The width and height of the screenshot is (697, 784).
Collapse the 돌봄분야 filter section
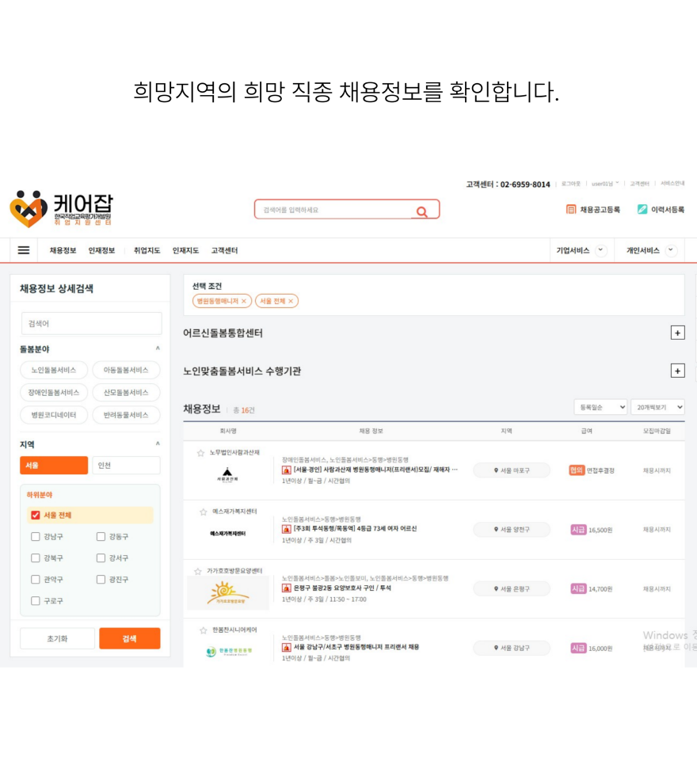tap(158, 348)
